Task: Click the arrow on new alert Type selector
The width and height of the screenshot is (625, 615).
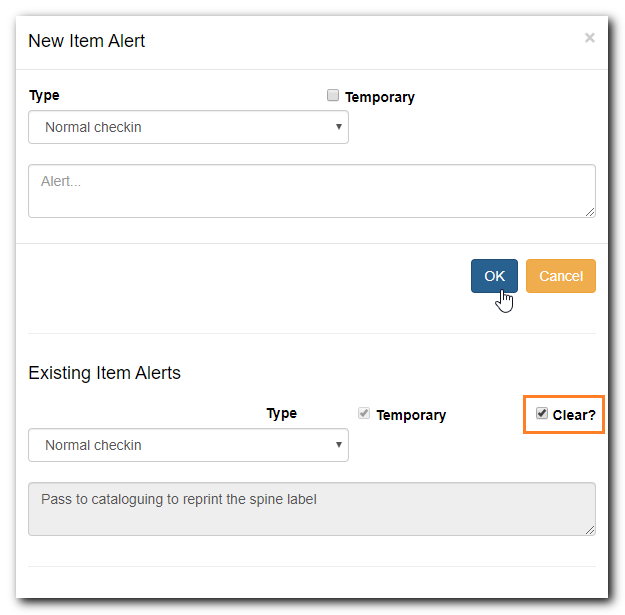Action: [338, 127]
